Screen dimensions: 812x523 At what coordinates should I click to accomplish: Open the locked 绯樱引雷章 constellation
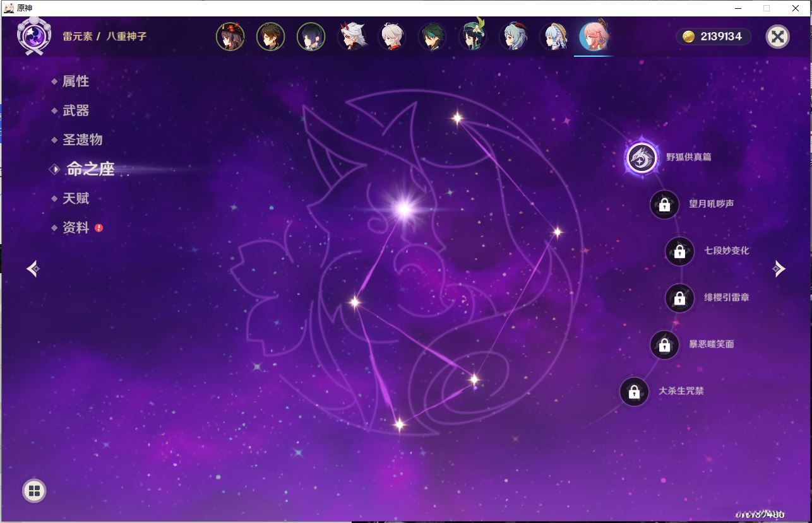679,298
